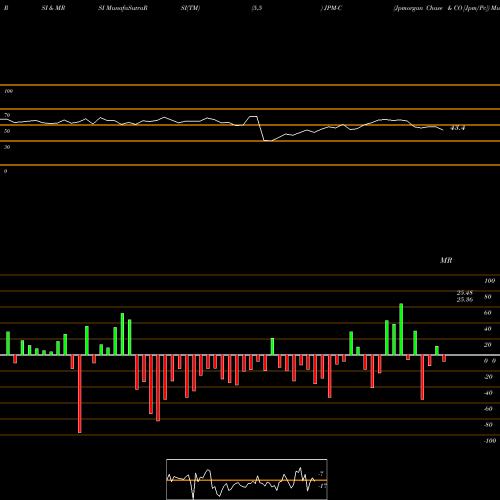Click the longest red MR histogram bar
This screenshot has width=500, height=500.
point(80,394)
